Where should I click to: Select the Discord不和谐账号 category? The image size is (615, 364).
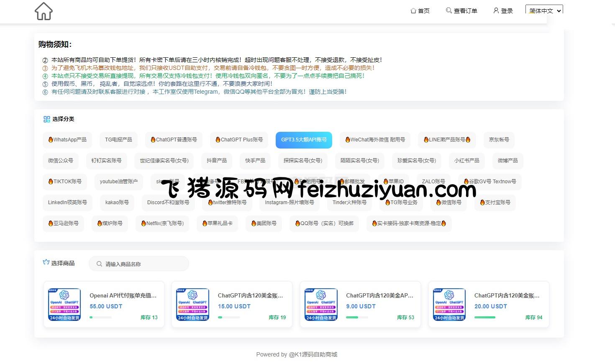[168, 203]
